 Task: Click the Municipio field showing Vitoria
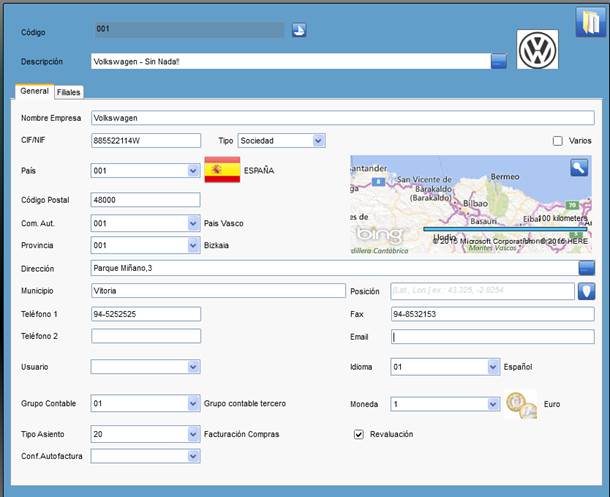coord(218,290)
